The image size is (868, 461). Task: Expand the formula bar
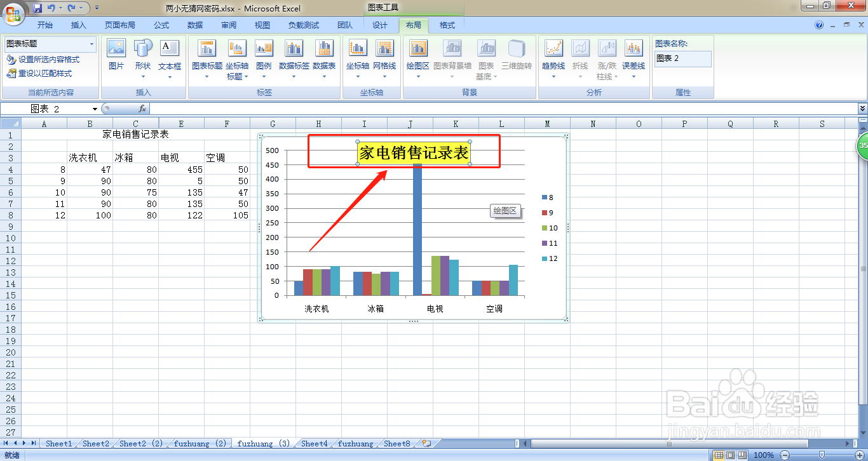click(862, 109)
